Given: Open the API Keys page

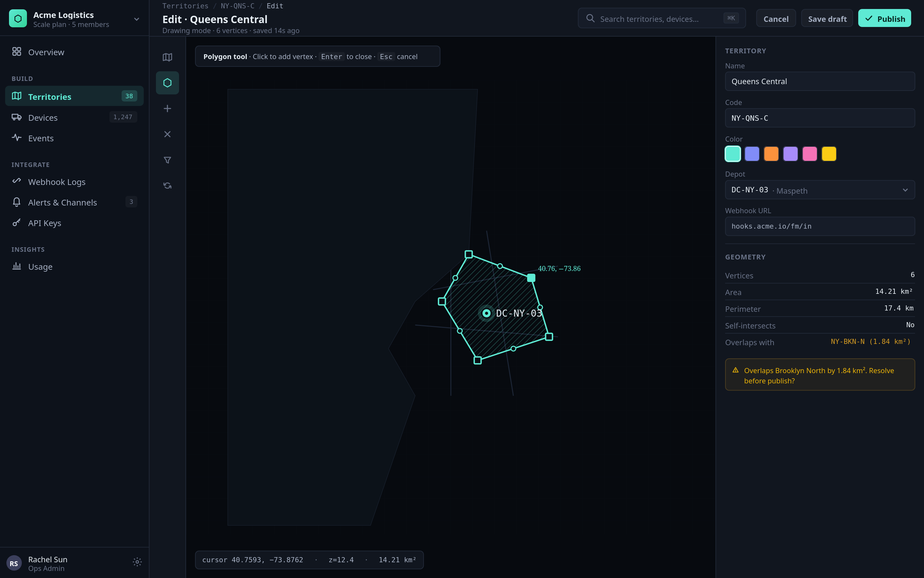Looking at the screenshot, I should tap(74, 223).
